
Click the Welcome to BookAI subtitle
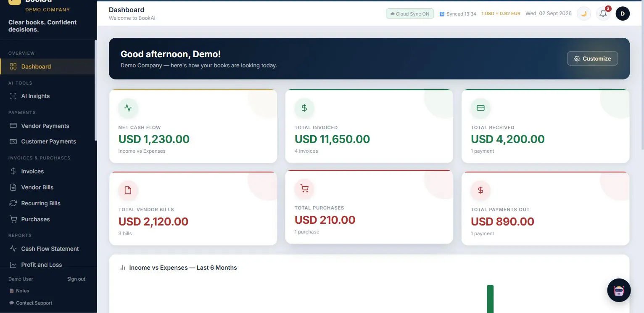(x=132, y=18)
